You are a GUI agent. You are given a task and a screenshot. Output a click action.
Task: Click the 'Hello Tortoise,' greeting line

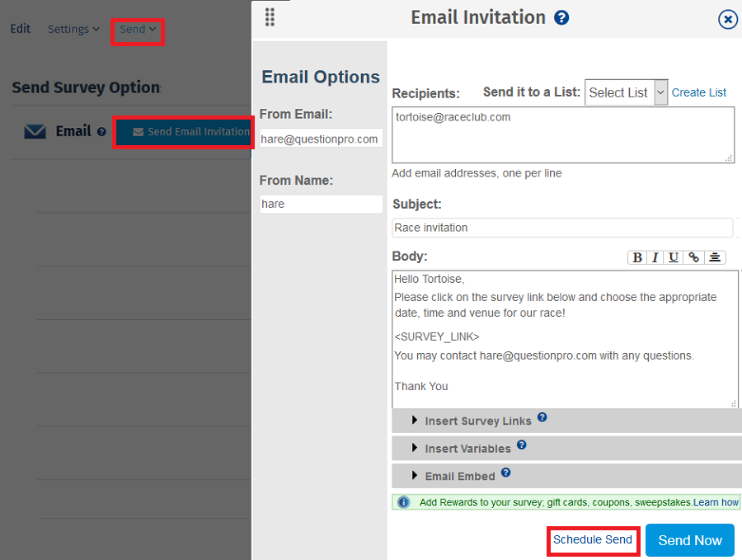430,279
